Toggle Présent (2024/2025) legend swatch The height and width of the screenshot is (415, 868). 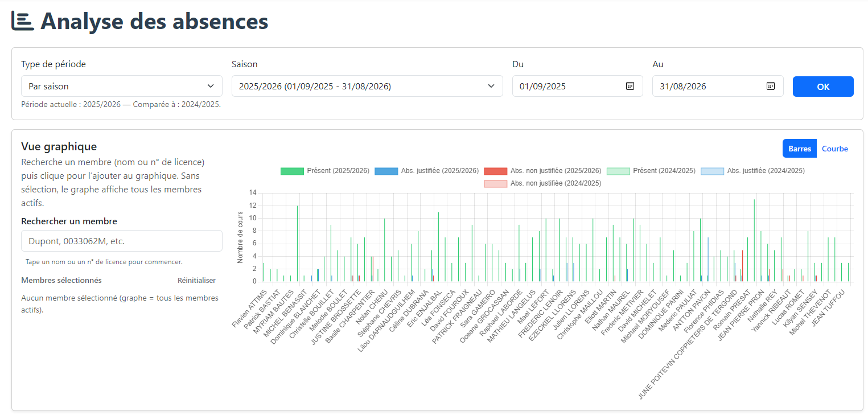pos(651,171)
